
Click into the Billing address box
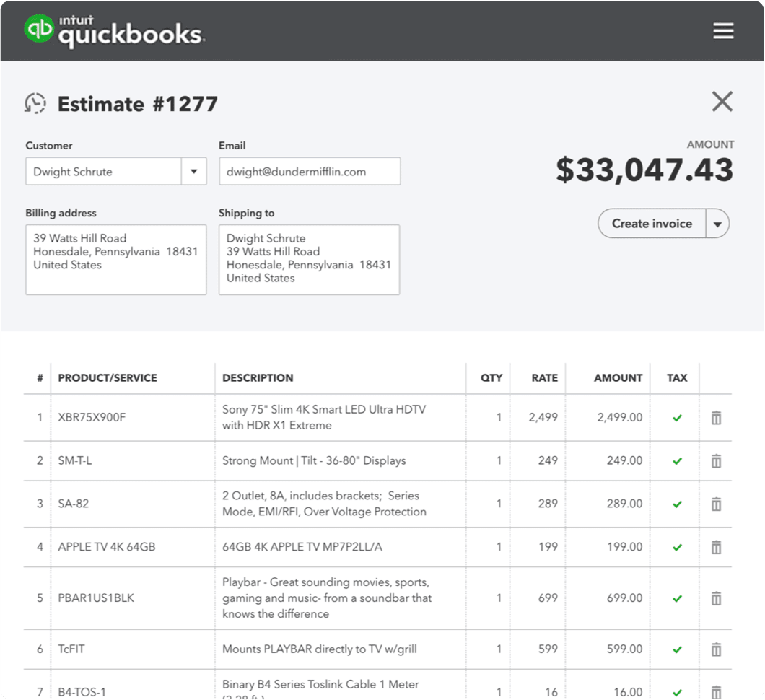click(x=116, y=260)
